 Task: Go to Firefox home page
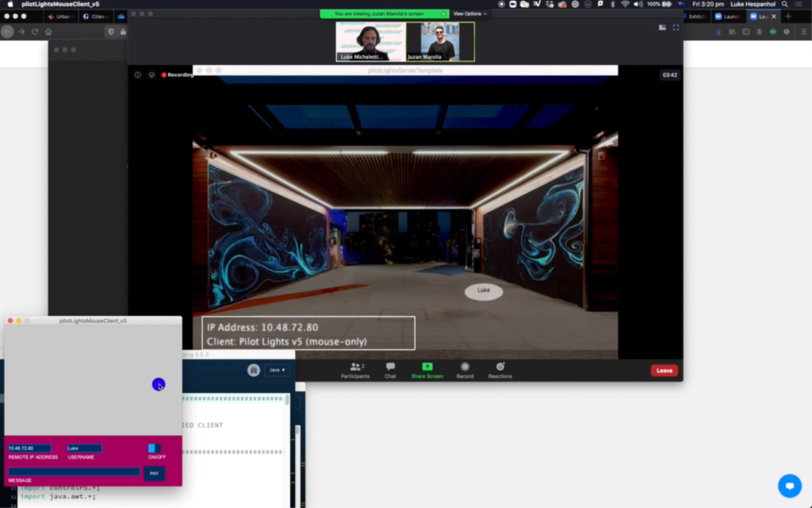48,32
